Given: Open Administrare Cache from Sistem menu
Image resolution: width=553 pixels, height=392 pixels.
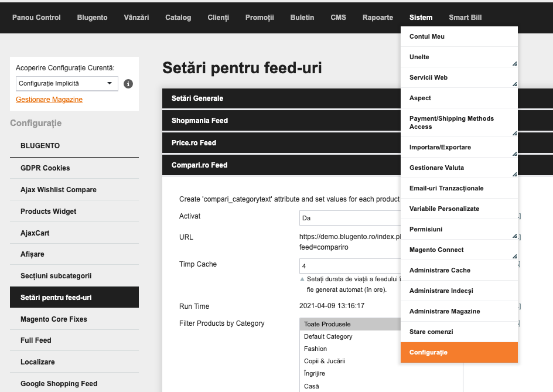Looking at the screenshot, I should click(x=459, y=270).
